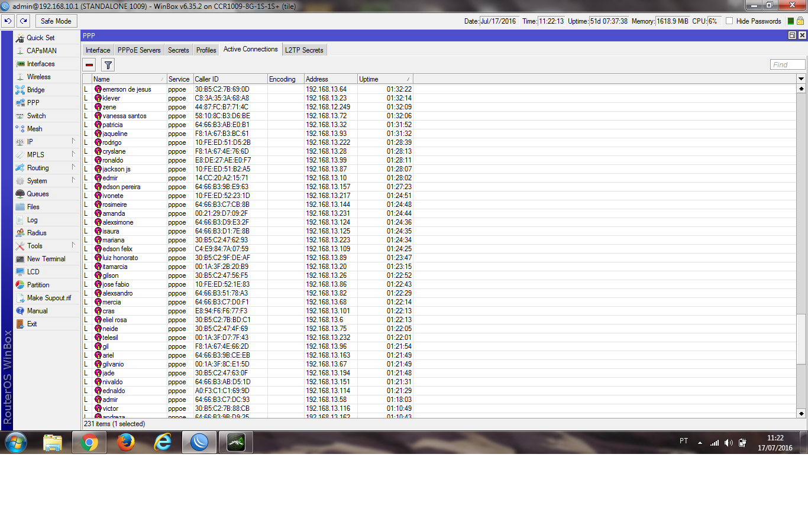Open the Interfaces menu icon
This screenshot has height=532, width=808.
pos(20,64)
